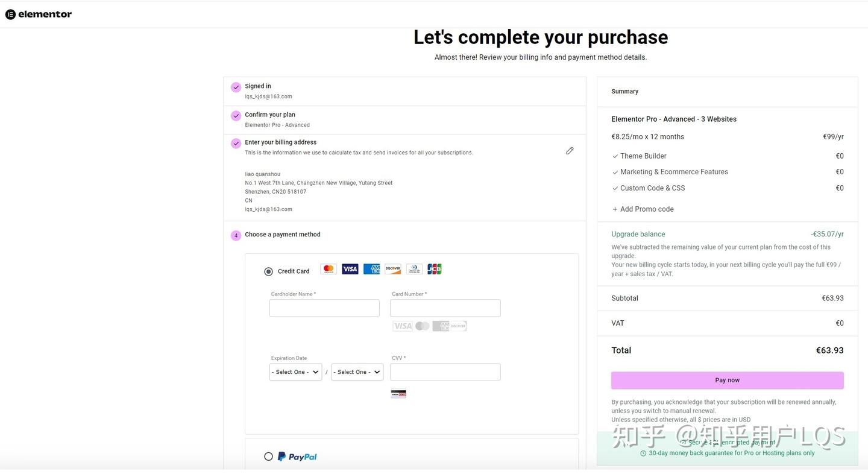Click the Discover logo beside Credit Card
This screenshot has width=868, height=474.
pyautogui.click(x=393, y=269)
